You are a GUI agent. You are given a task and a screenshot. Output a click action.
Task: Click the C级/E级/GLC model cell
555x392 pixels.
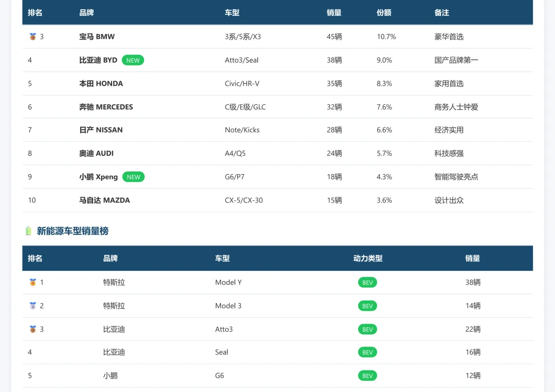click(245, 107)
